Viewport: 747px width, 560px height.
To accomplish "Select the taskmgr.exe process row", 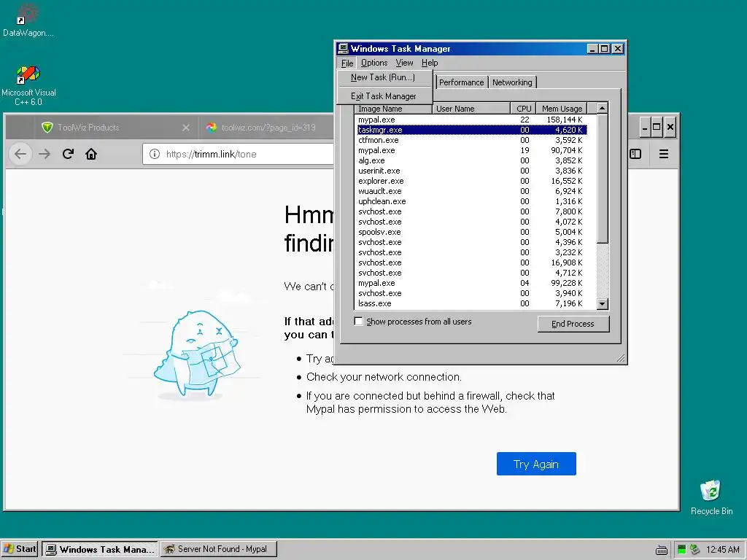I will click(472, 130).
